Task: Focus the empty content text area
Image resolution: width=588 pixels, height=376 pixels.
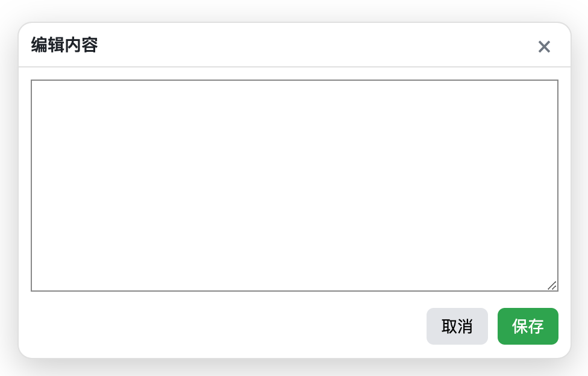Action: (x=294, y=185)
